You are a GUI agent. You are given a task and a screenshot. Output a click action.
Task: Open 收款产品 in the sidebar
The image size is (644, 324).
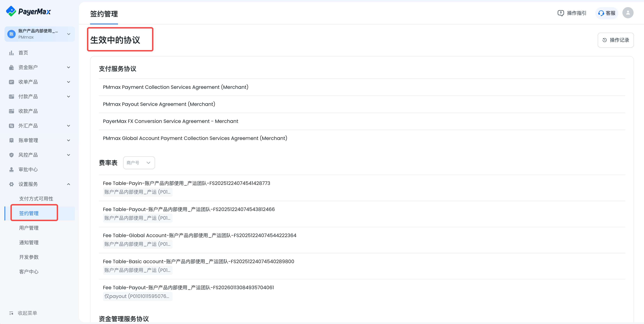pos(40,111)
